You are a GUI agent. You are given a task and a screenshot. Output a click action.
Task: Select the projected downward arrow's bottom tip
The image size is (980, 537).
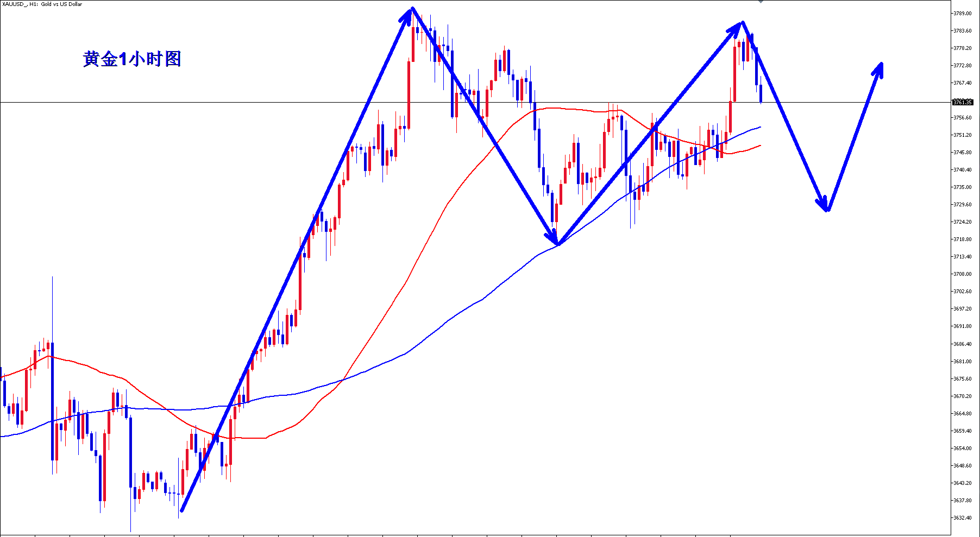pyautogui.click(x=826, y=210)
